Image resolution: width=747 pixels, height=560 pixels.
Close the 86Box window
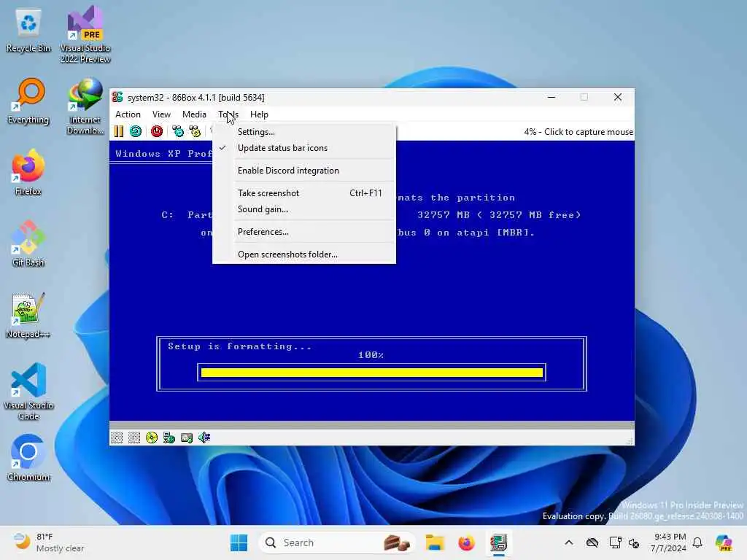[618, 97]
